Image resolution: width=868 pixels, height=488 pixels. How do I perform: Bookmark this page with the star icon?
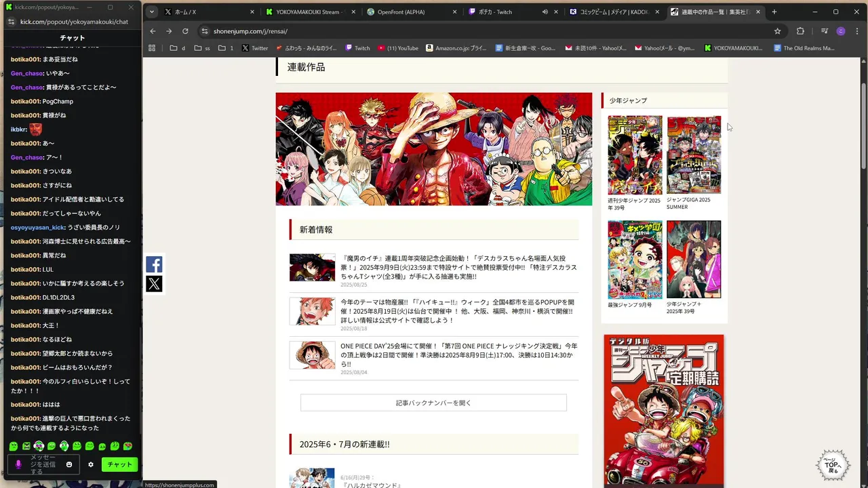pyautogui.click(x=777, y=31)
